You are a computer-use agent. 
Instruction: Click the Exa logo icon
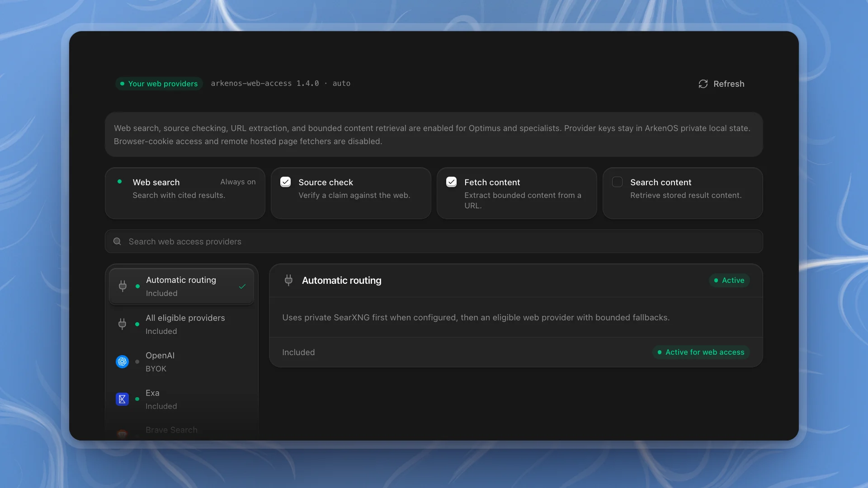122,399
